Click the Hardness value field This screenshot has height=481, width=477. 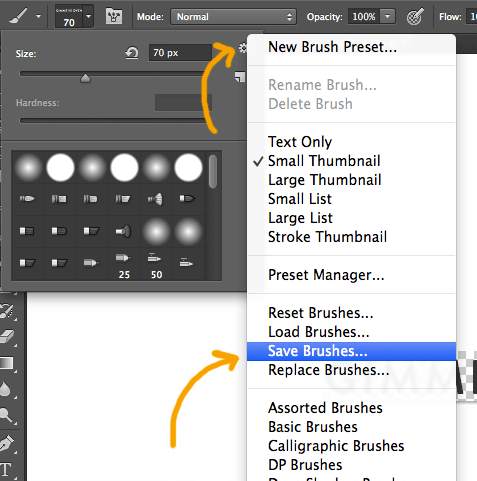[x=183, y=102]
